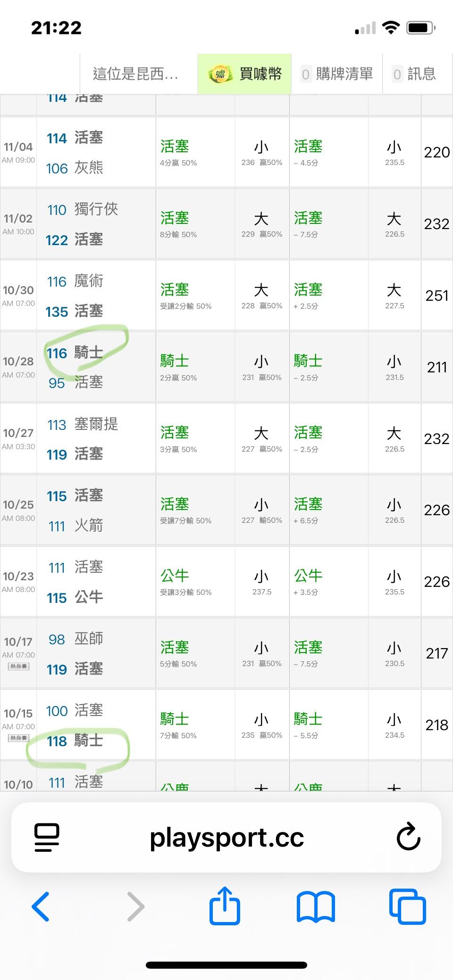Tap the Safari back arrow
453x980 pixels.
pyautogui.click(x=41, y=906)
